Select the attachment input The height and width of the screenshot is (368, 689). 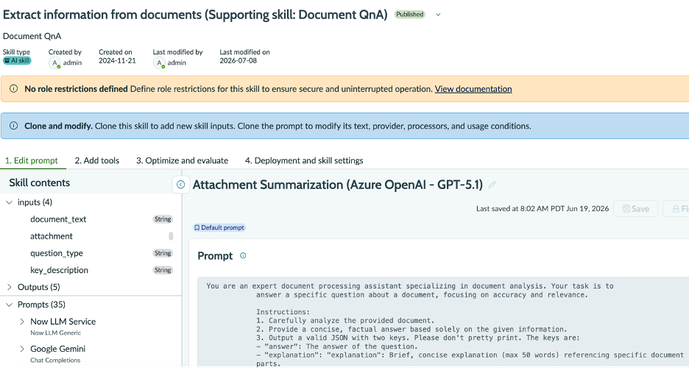pos(51,236)
